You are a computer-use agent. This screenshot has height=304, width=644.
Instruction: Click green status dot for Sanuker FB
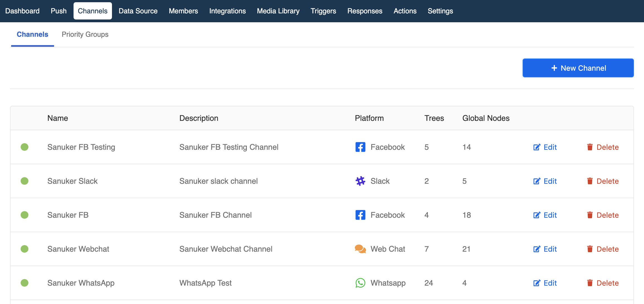tap(25, 215)
